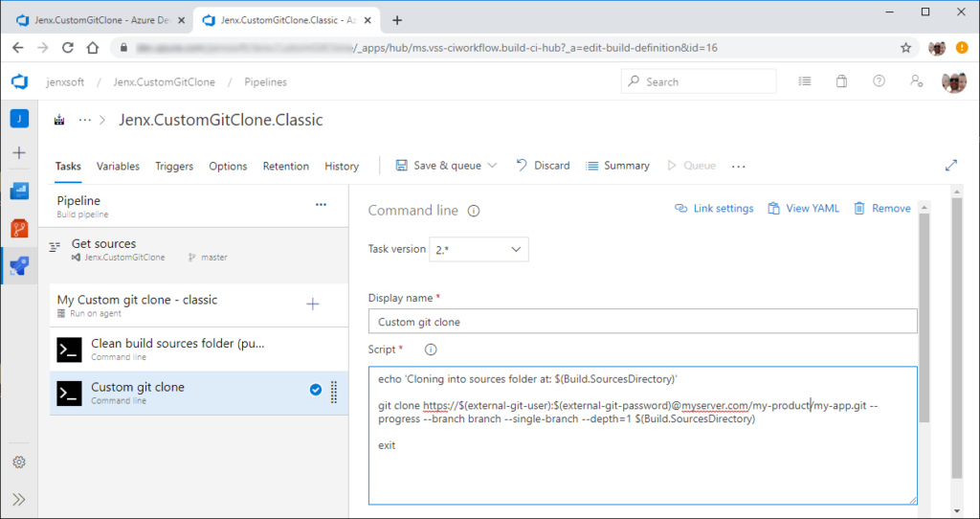Open the Pipelines icon in the sidebar

[x=19, y=266]
